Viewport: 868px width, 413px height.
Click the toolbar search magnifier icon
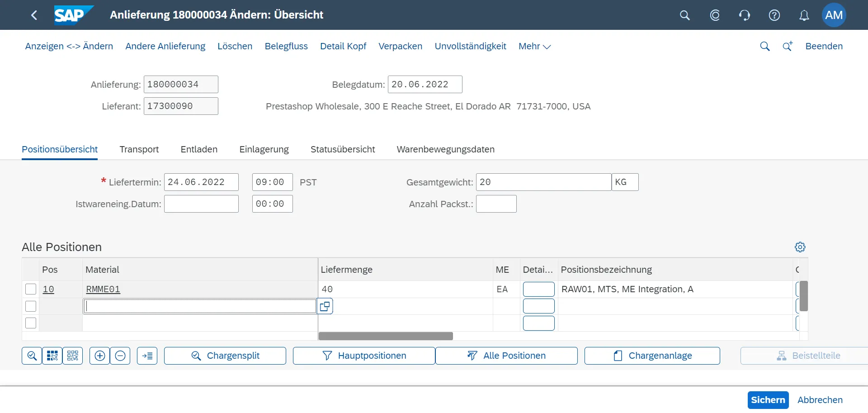pyautogui.click(x=765, y=46)
